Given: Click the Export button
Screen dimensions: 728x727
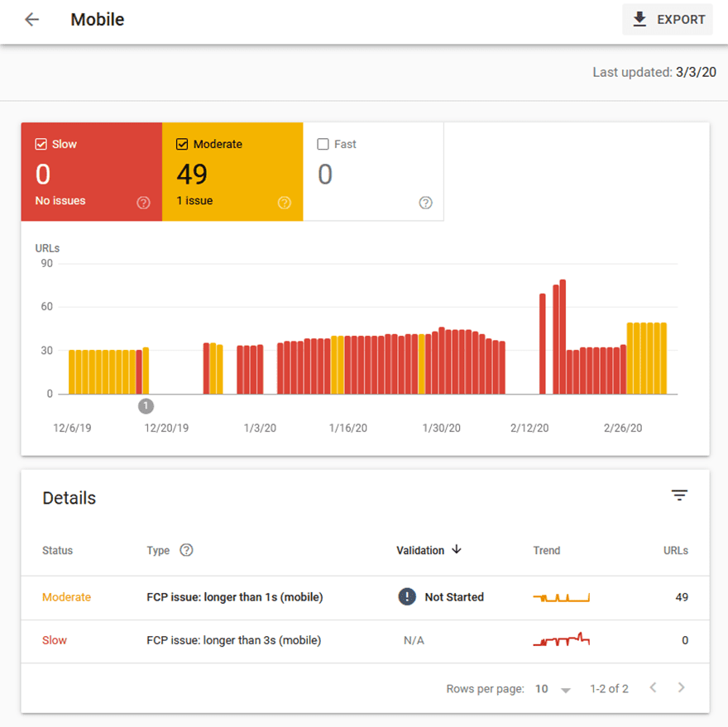Looking at the screenshot, I should click(x=668, y=20).
